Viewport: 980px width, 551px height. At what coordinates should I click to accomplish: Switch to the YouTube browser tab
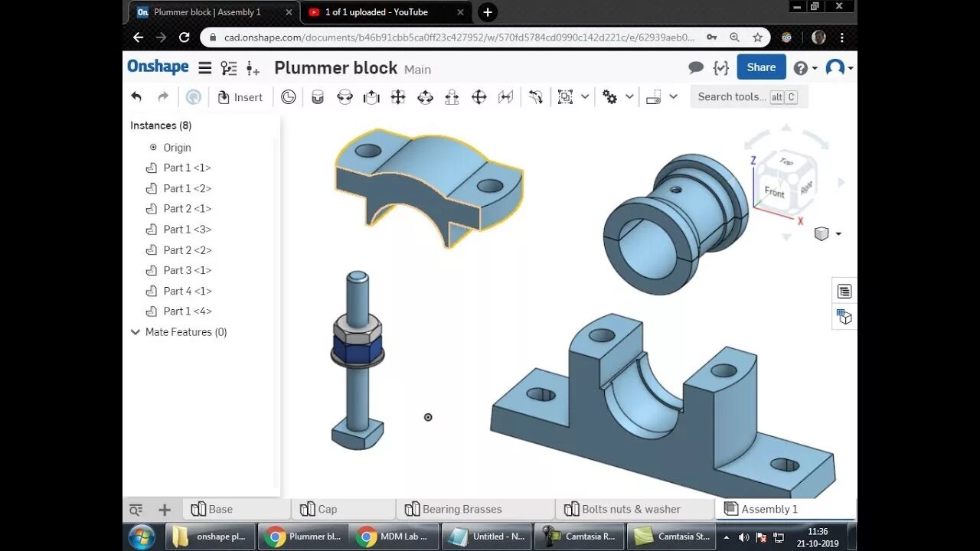[x=387, y=12]
